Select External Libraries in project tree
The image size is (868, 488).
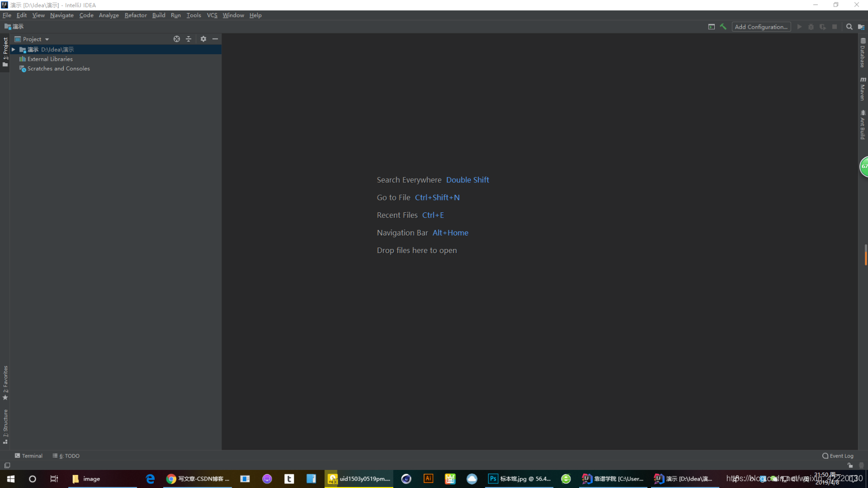pos(50,59)
